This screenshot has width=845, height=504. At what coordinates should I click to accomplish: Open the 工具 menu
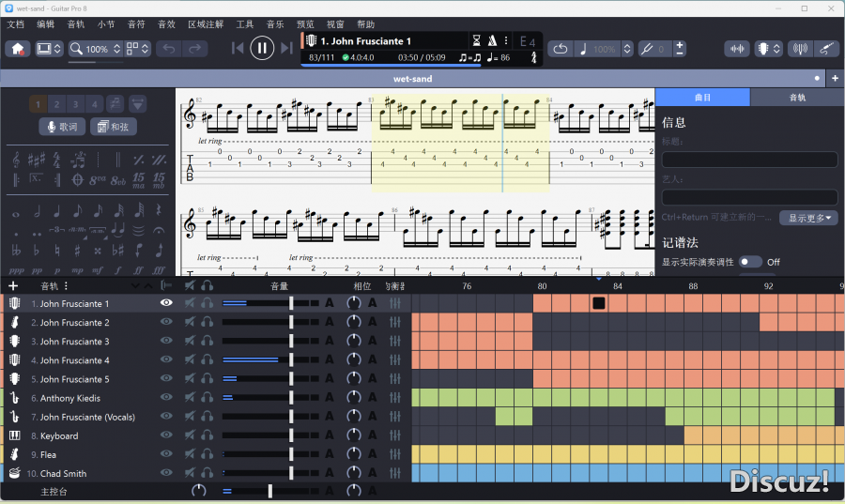click(245, 24)
